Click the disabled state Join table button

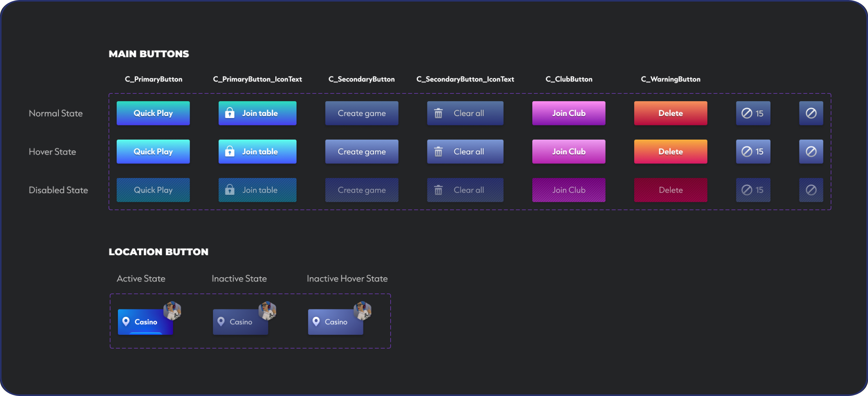click(257, 190)
